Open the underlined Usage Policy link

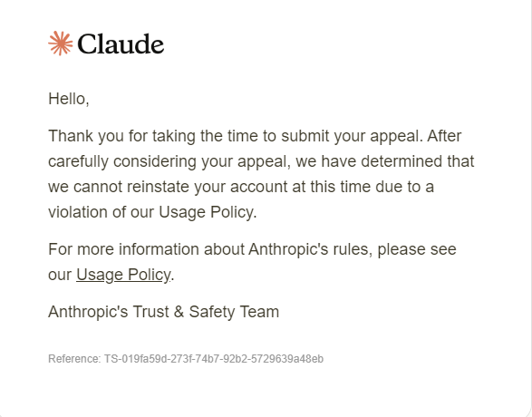pyautogui.click(x=123, y=275)
